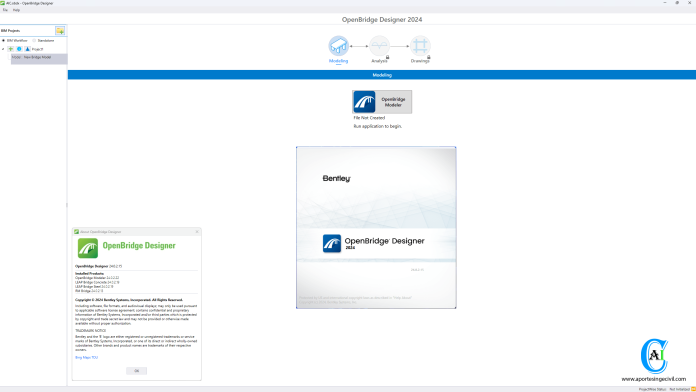The width and height of the screenshot is (696, 392).
Task: Launch OpenBridge Modeler application button
Action: click(x=382, y=102)
